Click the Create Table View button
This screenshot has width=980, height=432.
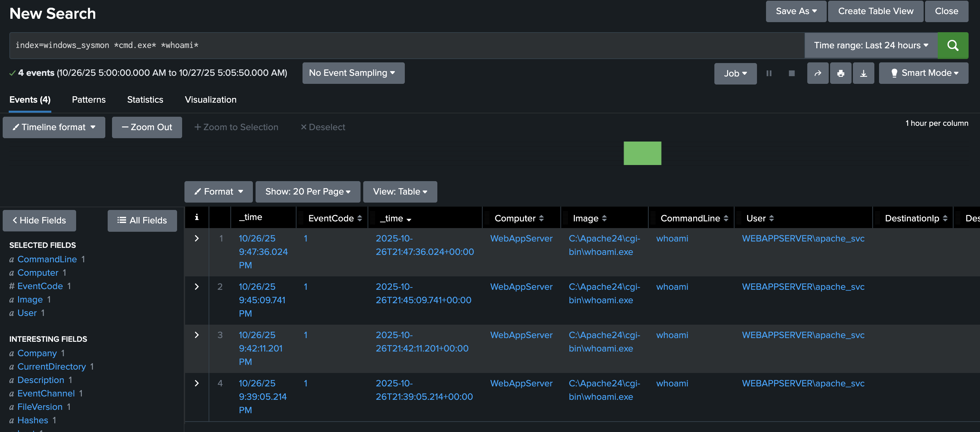click(x=875, y=11)
